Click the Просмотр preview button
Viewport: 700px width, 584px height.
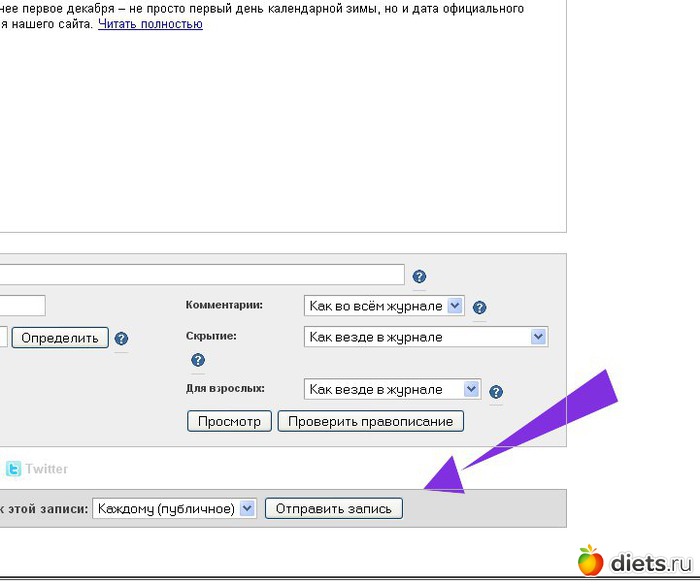coord(229,421)
